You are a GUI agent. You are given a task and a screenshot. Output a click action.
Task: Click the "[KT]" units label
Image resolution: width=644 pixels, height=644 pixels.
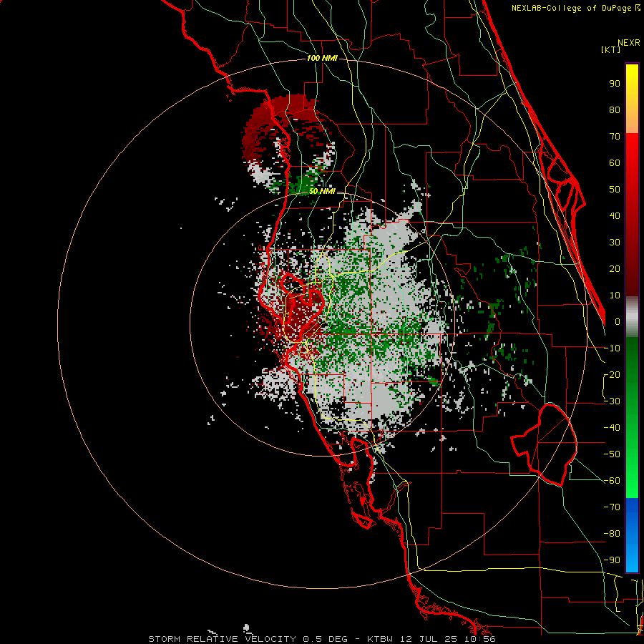tap(611, 49)
